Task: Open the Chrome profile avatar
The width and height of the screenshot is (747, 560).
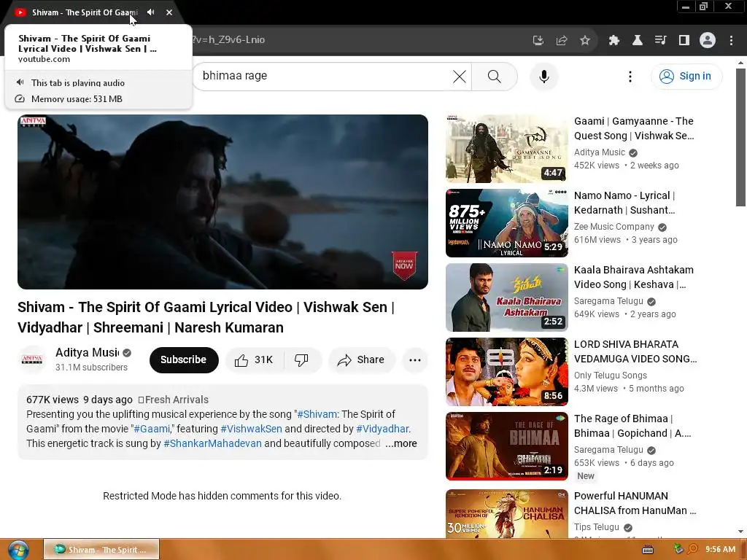Action: [x=708, y=40]
